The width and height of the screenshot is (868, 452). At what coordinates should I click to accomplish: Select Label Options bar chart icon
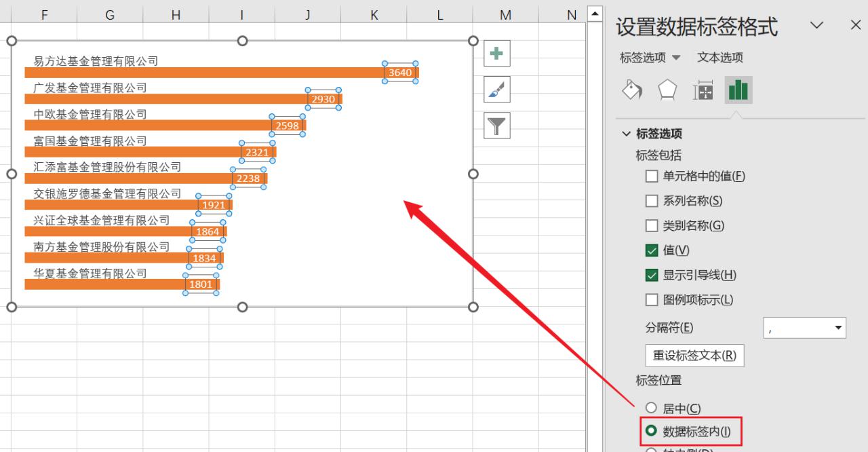(x=738, y=90)
